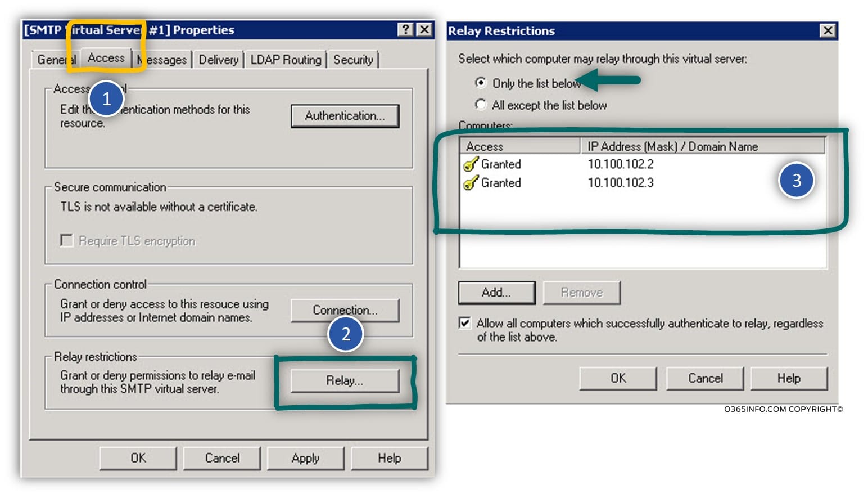Viewport: 868px width, 498px height.
Task: Click key icon beside 10.100.102.2 entry
Action: (x=471, y=164)
